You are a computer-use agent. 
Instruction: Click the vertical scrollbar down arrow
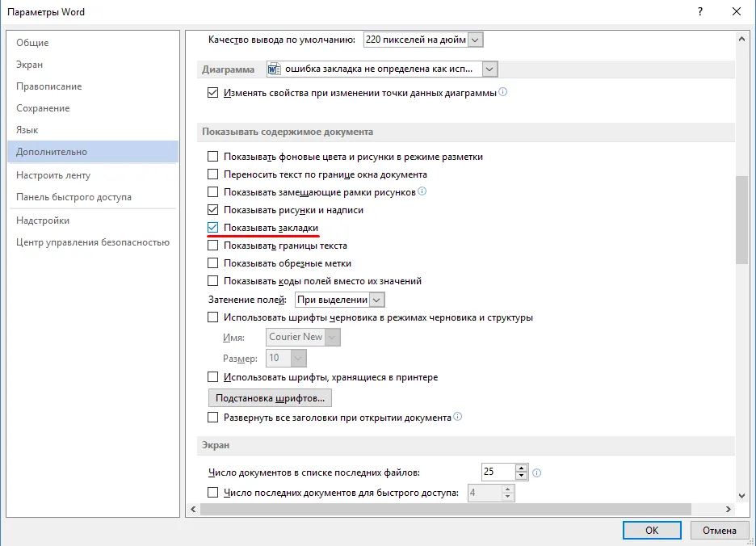741,495
